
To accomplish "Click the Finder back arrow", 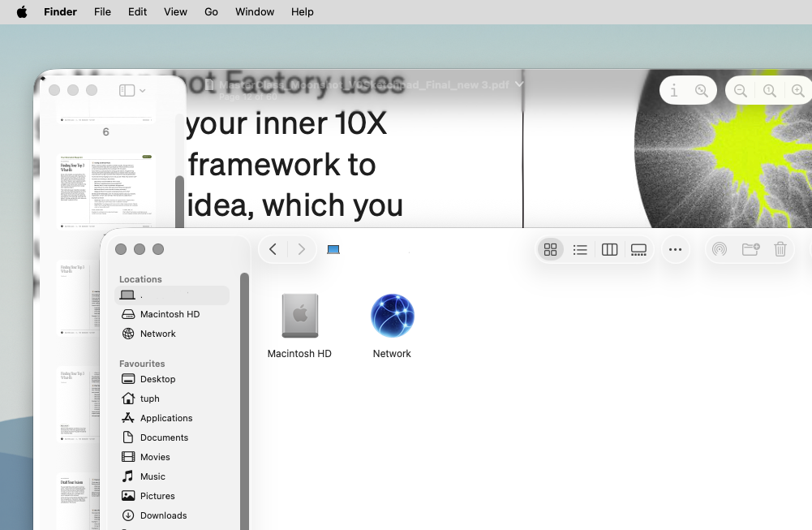I will pos(273,249).
